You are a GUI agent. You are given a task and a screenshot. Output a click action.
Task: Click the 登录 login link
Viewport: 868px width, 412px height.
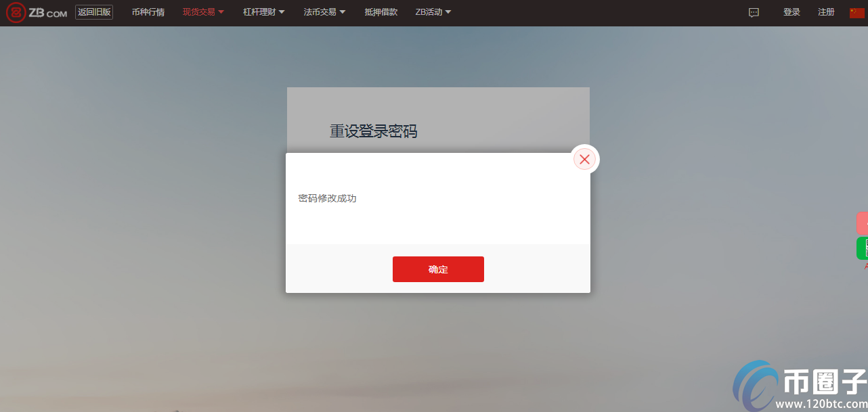pyautogui.click(x=791, y=12)
